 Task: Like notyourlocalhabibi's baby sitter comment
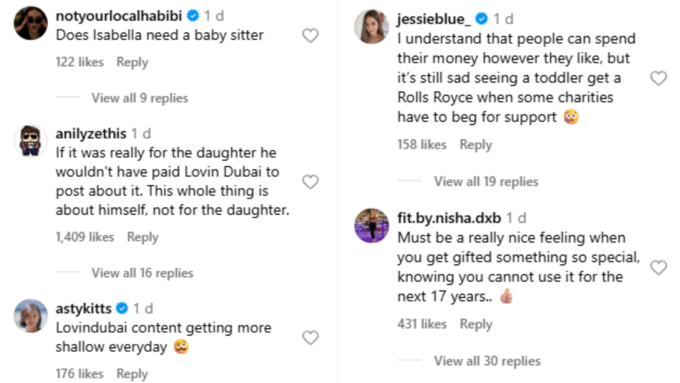tap(310, 36)
